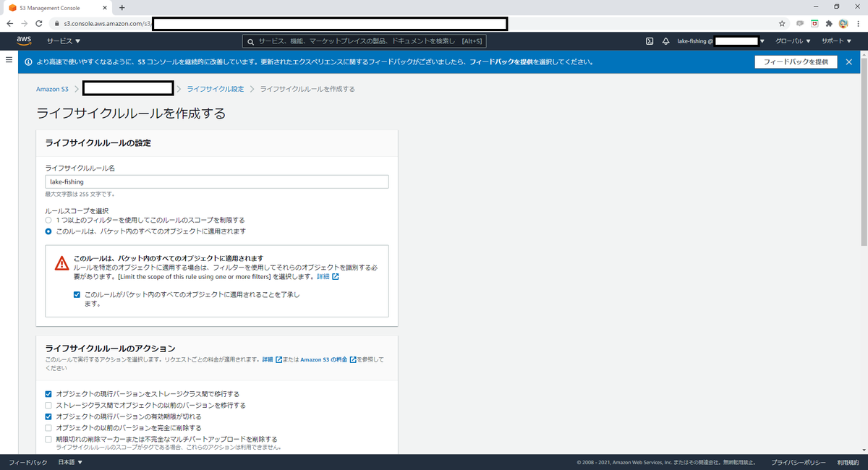The image size is (868, 470).
Task: Click the grey chat extension icon
Action: (x=800, y=23)
